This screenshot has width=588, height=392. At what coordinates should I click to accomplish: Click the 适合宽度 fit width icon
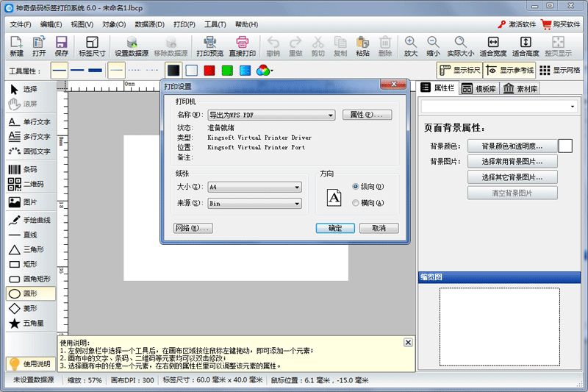coord(493,46)
